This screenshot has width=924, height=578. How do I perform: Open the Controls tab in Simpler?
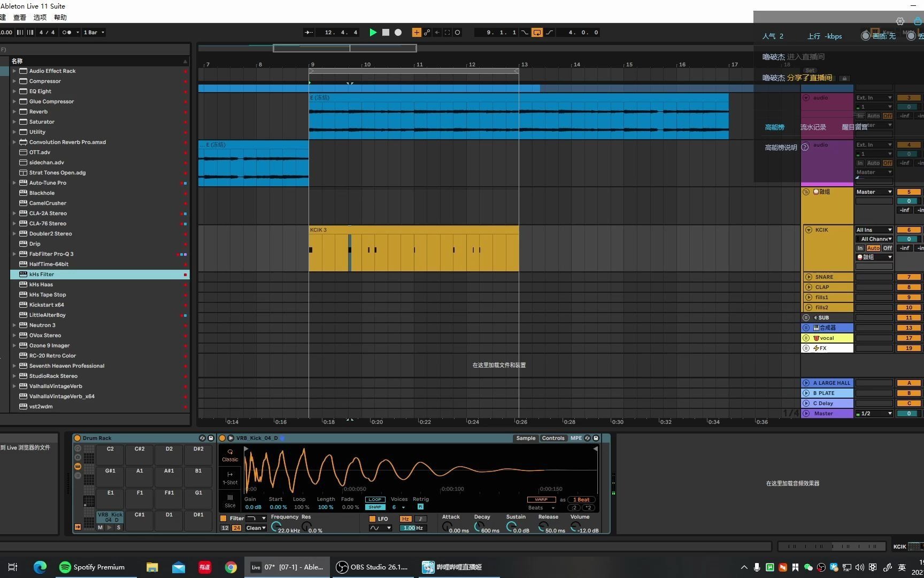point(553,438)
